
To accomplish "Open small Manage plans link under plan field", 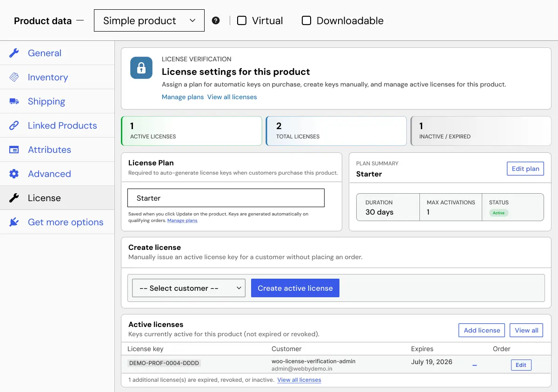I will (x=182, y=221).
